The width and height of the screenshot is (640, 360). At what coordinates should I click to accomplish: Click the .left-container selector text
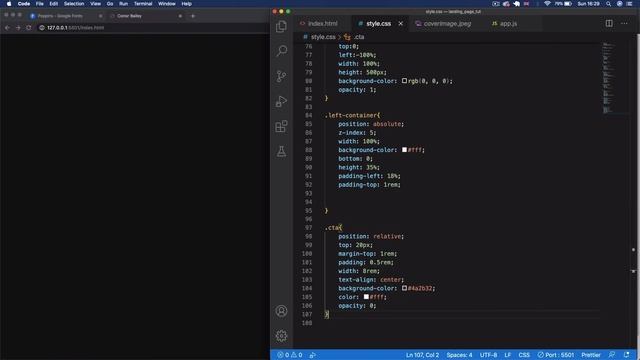pyautogui.click(x=352, y=116)
